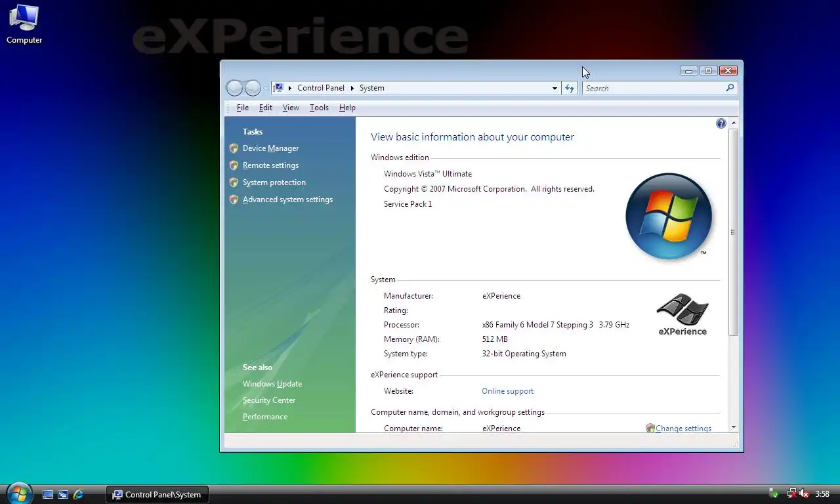This screenshot has height=504, width=840.
Task: Open Device Manager link
Action: [x=270, y=148]
